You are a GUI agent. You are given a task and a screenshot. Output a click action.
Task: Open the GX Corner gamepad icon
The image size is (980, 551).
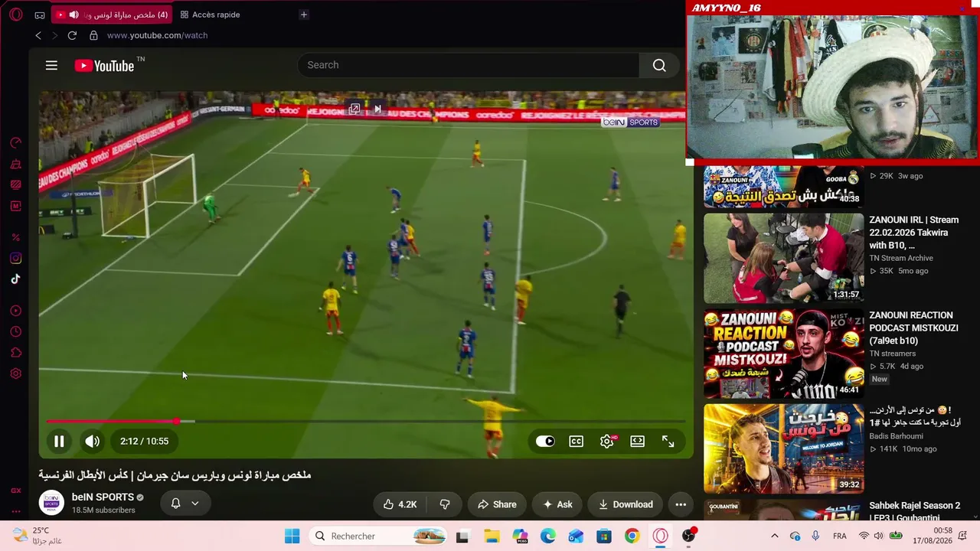click(x=40, y=15)
